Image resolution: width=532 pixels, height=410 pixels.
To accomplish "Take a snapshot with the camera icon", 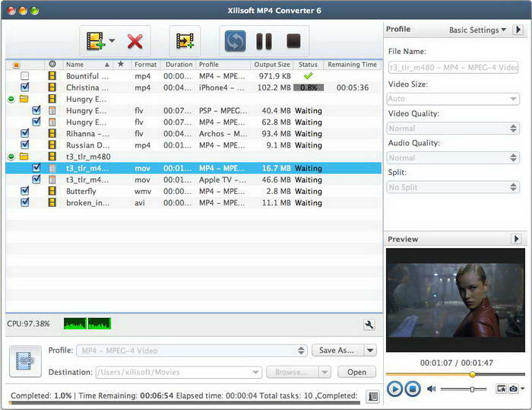I will coord(514,389).
